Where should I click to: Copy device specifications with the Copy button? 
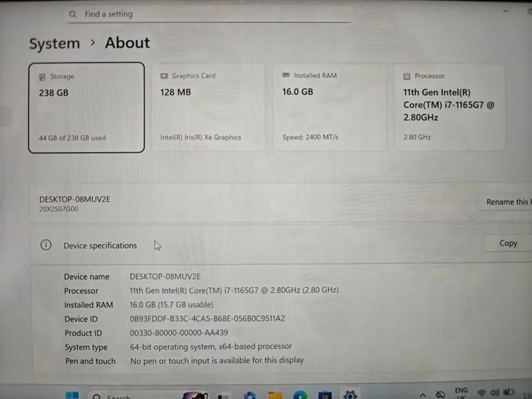[508, 243]
